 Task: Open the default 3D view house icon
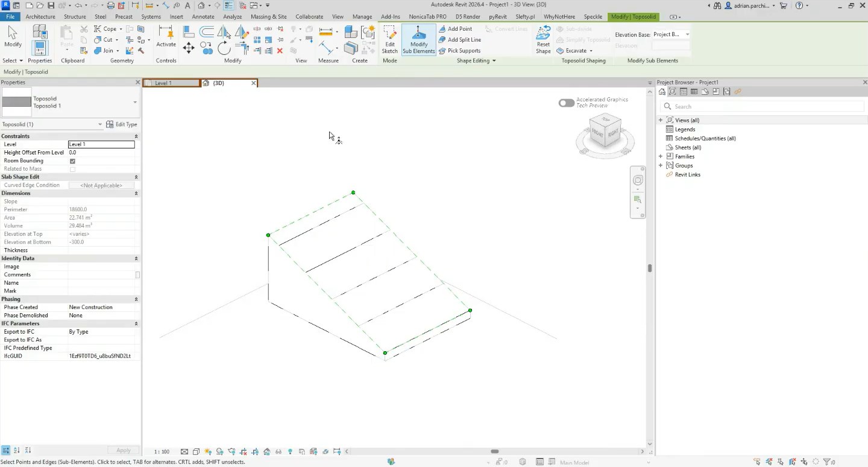pyautogui.click(x=201, y=5)
